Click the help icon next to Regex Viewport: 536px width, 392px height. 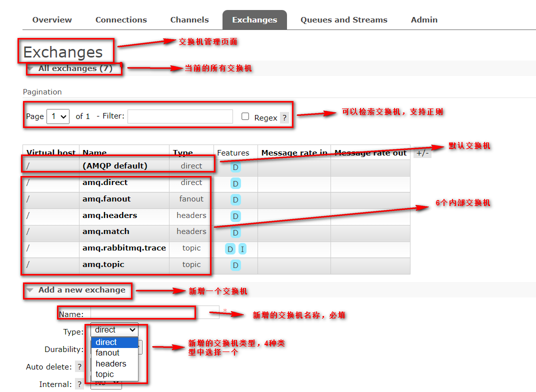point(284,117)
